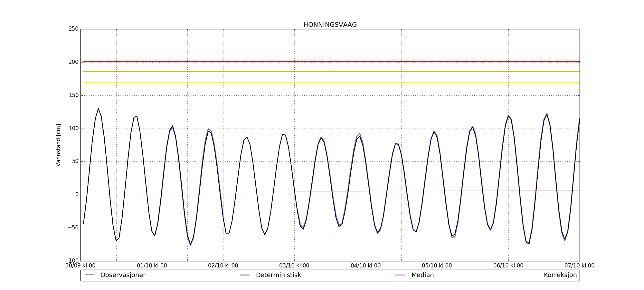The height and width of the screenshot is (290, 644).
Task: Click the magenta Median legend line sample
Action: pyautogui.click(x=400, y=275)
